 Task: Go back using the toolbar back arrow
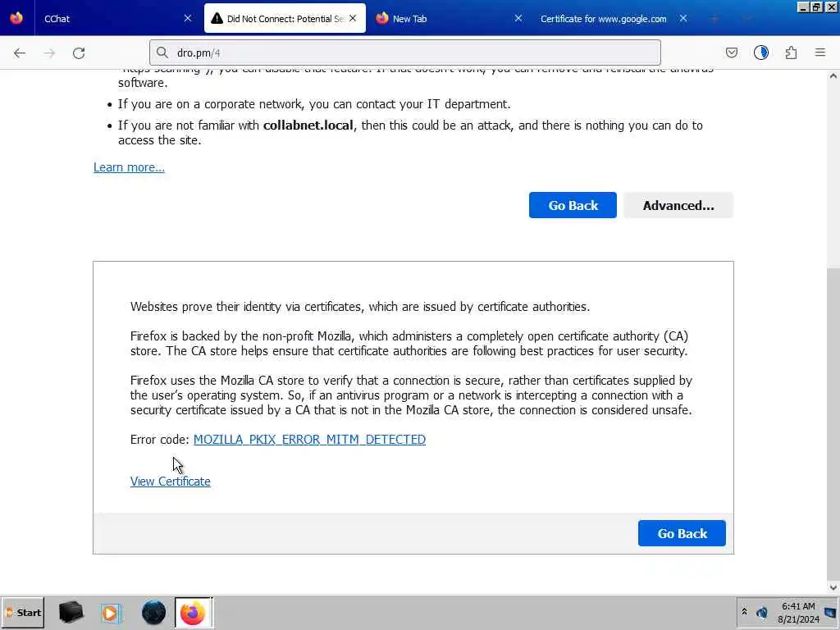pyautogui.click(x=20, y=53)
